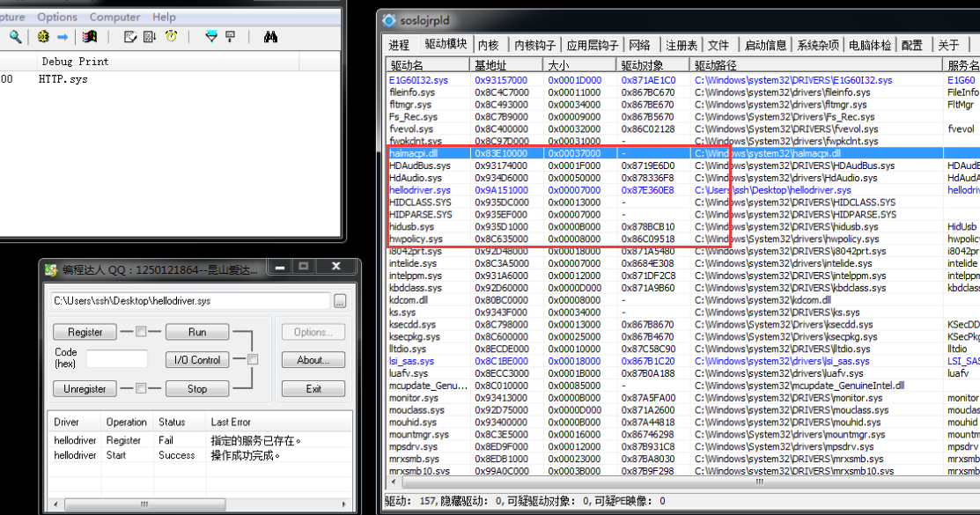Click the Last Error column header
This screenshot has height=515, width=980.
(279, 422)
